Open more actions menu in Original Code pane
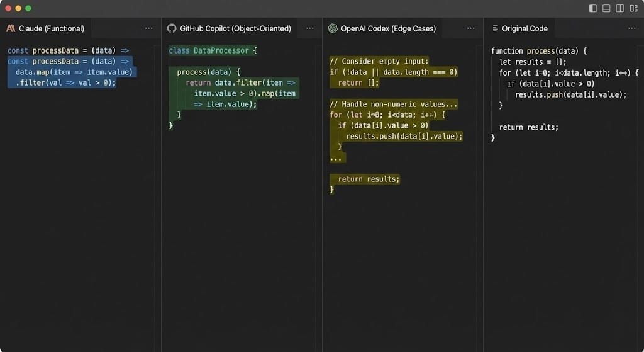 (631, 28)
